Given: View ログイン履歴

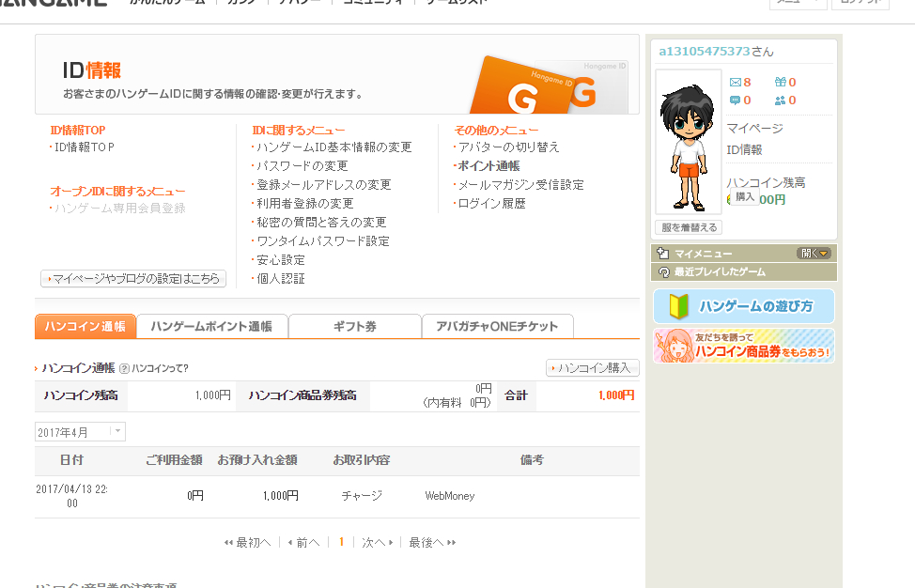Looking at the screenshot, I should click(x=492, y=204).
